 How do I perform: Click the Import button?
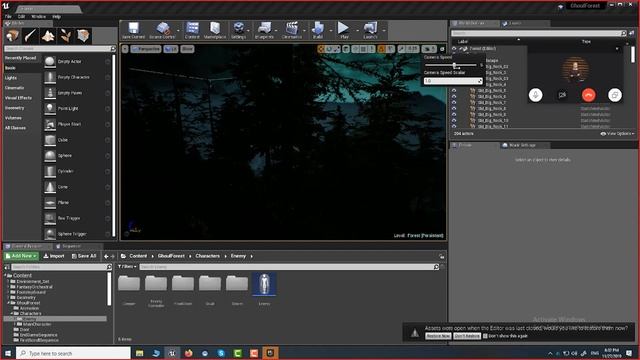(54, 256)
